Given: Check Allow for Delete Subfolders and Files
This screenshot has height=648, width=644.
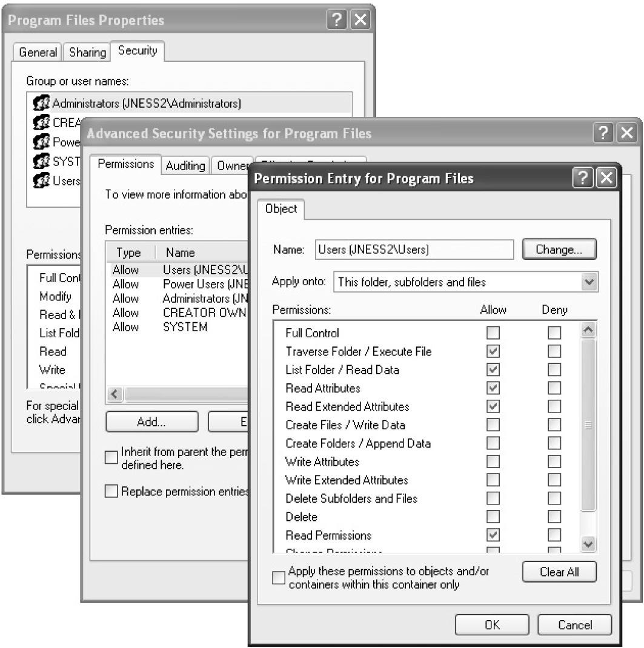Looking at the screenshot, I should pyautogui.click(x=493, y=498).
